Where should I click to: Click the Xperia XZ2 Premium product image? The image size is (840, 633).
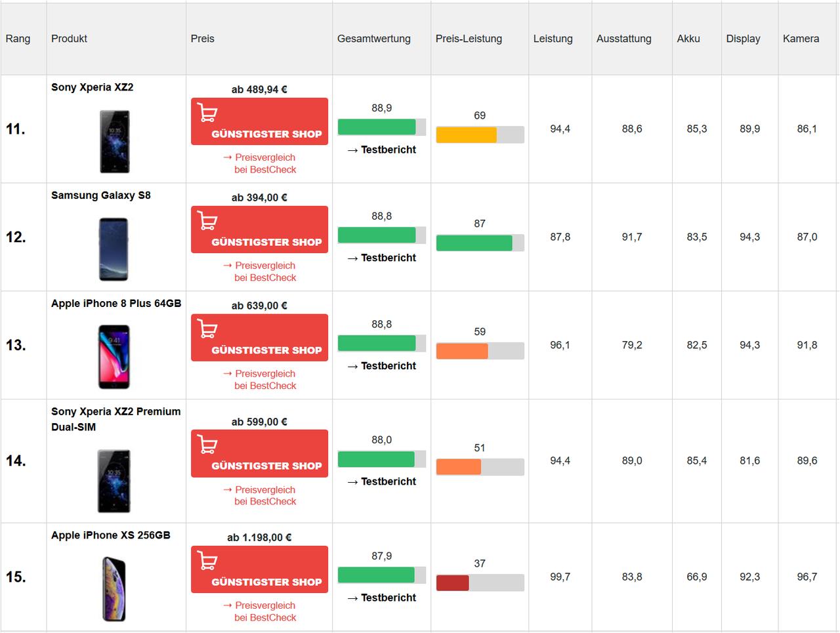[114, 481]
